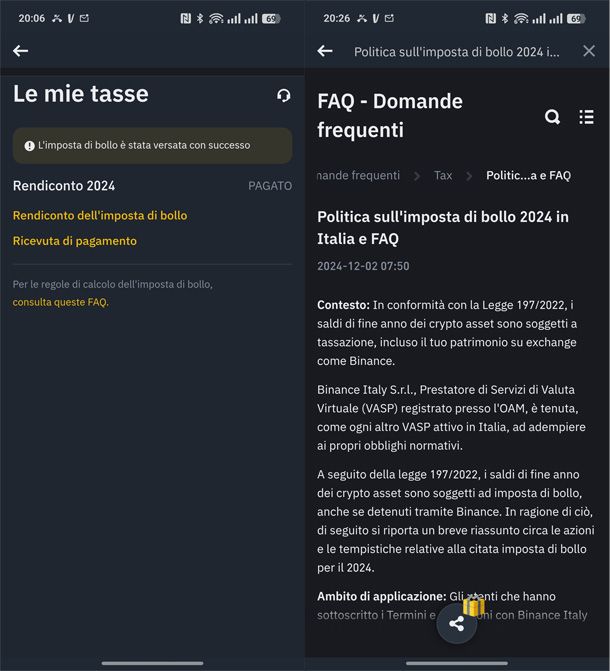The width and height of the screenshot is (610, 671).
Task: Click breadcrumb chevron before Tax
Action: click(x=417, y=175)
